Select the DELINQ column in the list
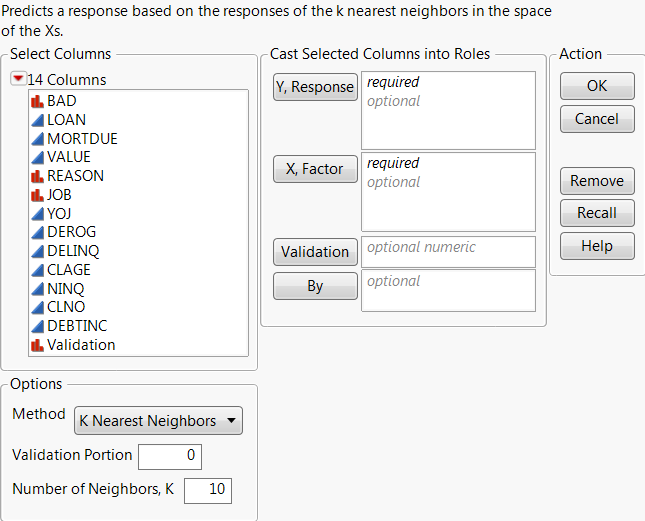645x521 pixels. [73, 251]
